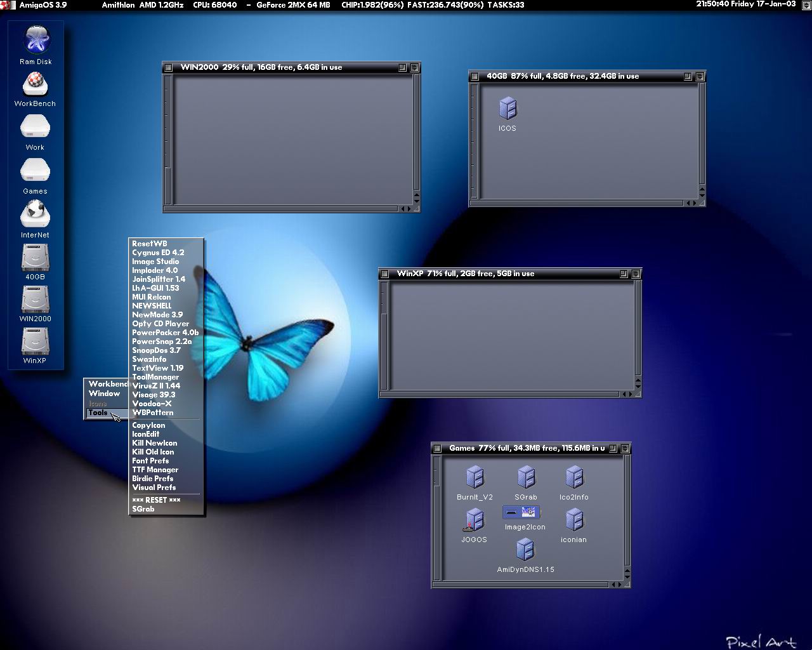Toggle depth gadget of 40GB window

pyautogui.click(x=700, y=76)
